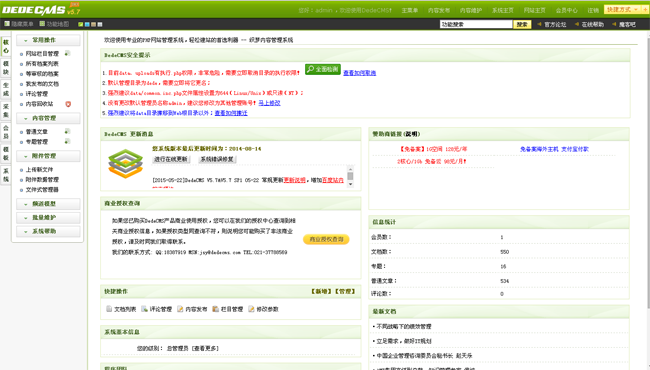The image size is (650, 370).
Task: Open 文件式管理器 in sidebar
Action: pyautogui.click(x=42, y=189)
